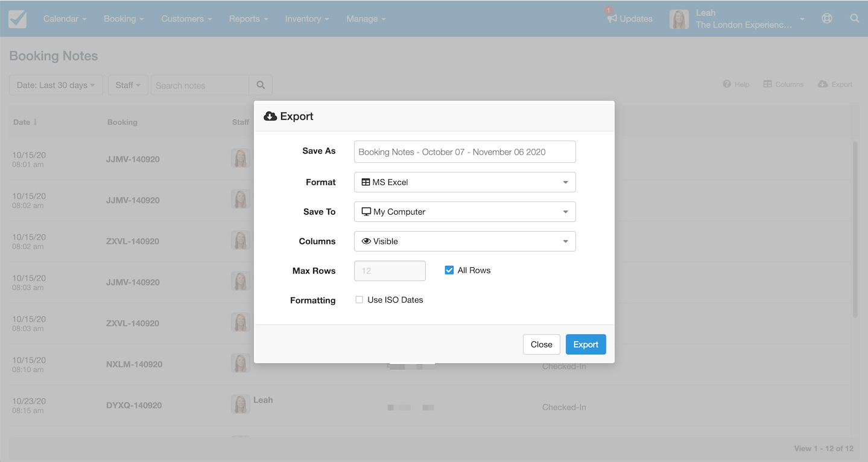Click the blue Export button

586,344
